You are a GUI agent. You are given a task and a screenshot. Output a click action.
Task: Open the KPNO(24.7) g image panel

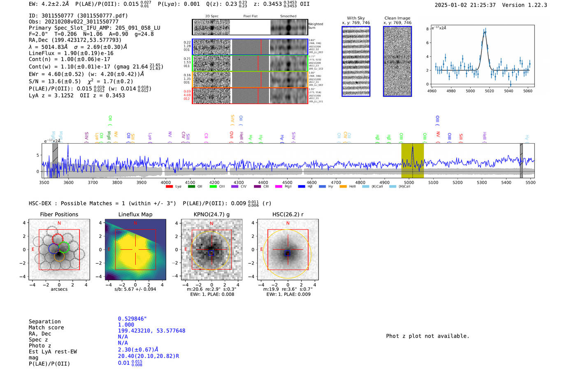tap(211, 250)
